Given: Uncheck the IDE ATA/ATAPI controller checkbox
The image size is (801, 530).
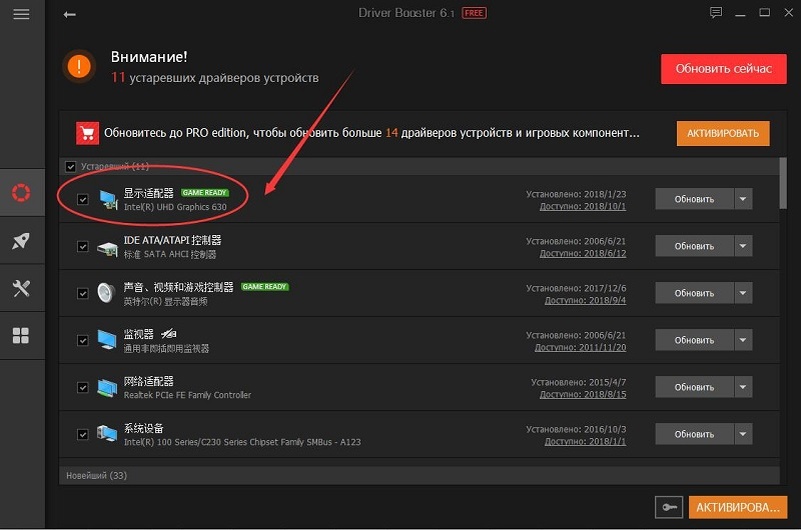Looking at the screenshot, I should [83, 246].
